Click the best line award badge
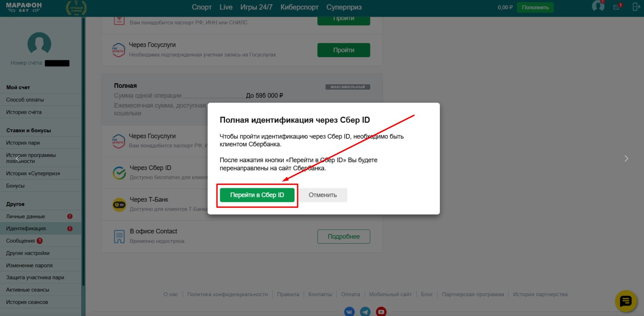The image size is (644, 316). (x=76, y=8)
